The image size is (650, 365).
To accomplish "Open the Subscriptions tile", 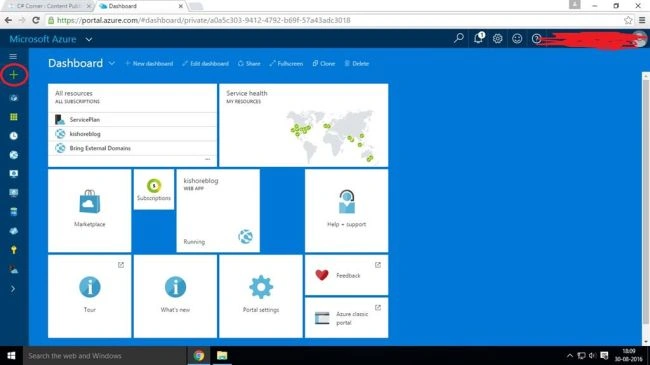I will 154,189.
